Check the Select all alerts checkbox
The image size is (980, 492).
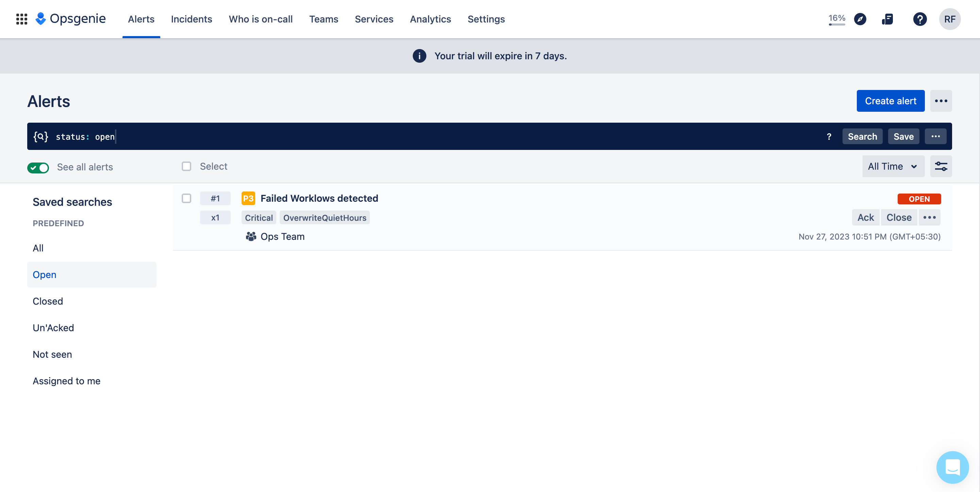pos(186,166)
